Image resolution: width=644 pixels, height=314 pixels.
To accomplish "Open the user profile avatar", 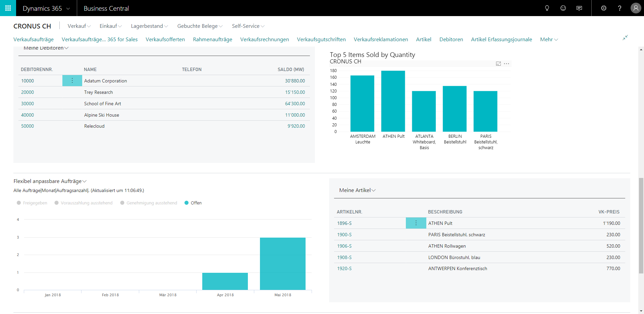I will tap(636, 8).
